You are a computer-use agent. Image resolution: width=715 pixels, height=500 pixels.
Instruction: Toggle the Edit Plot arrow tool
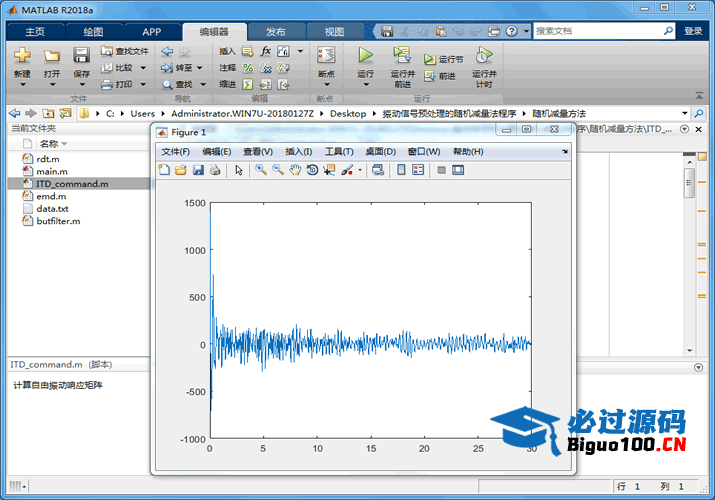coord(239,170)
